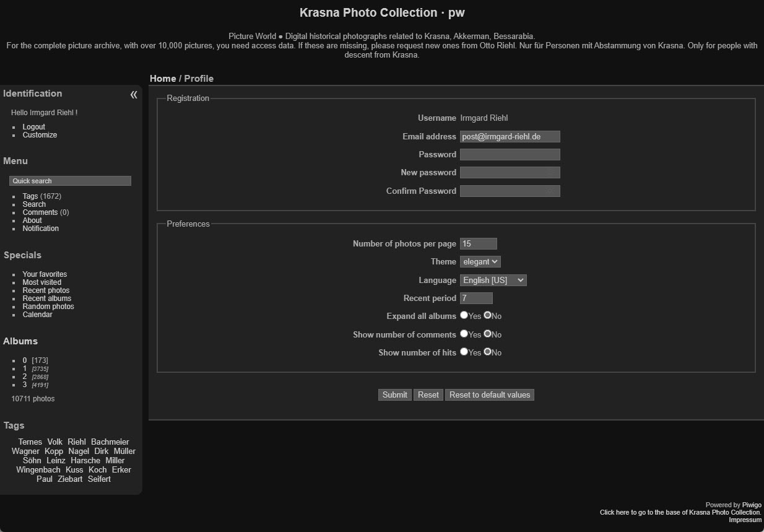Click the Password input field

click(x=510, y=154)
